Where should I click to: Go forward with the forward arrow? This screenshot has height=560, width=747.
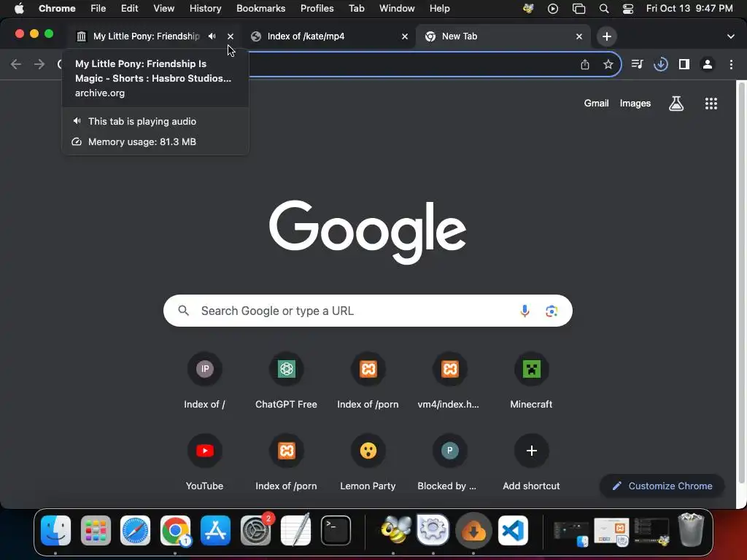[39, 64]
